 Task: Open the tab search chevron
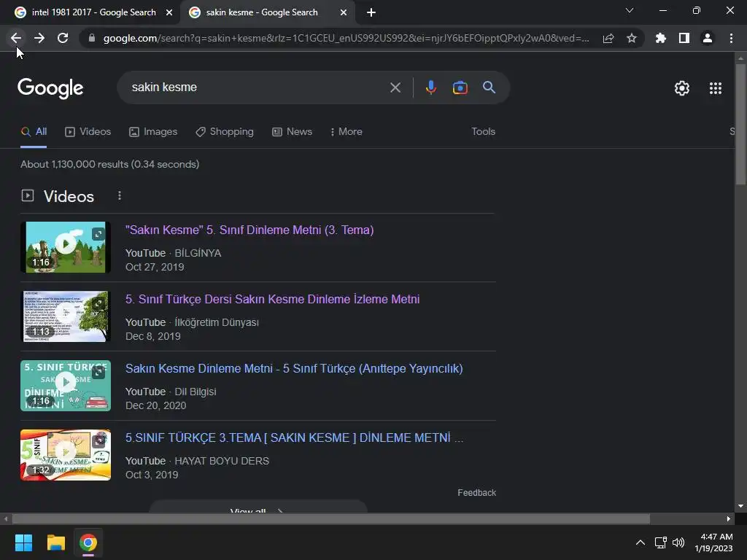click(630, 10)
